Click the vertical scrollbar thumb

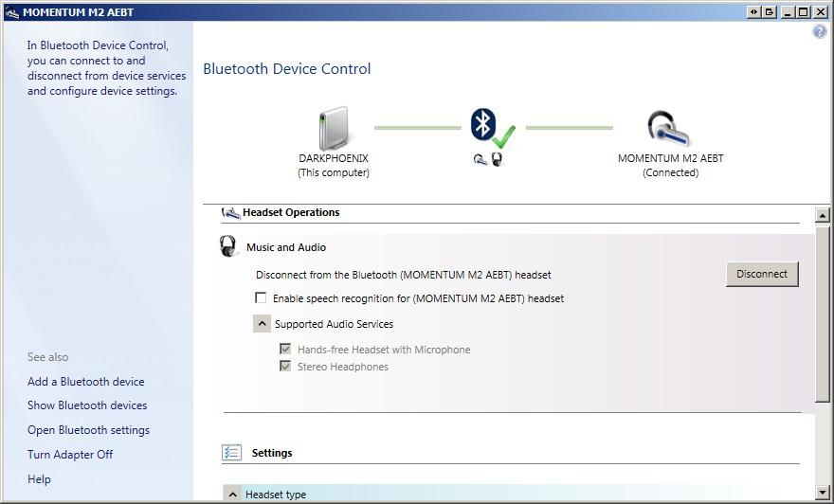[x=823, y=314]
